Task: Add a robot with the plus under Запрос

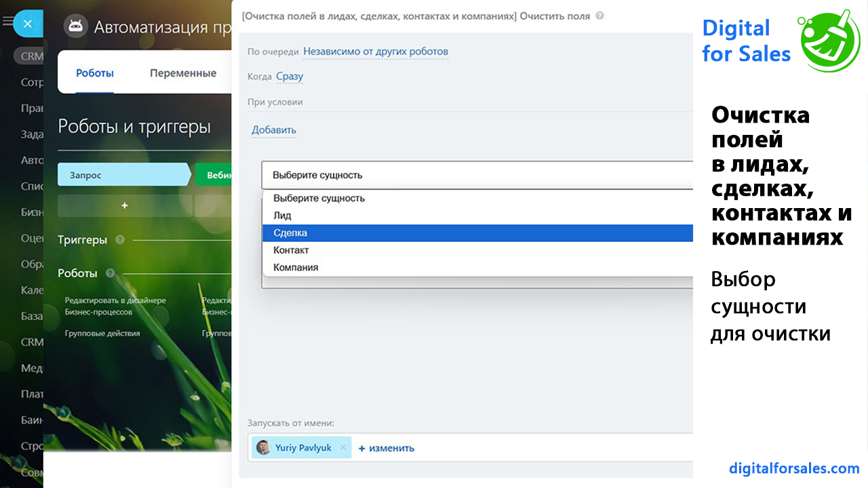Action: coord(124,205)
